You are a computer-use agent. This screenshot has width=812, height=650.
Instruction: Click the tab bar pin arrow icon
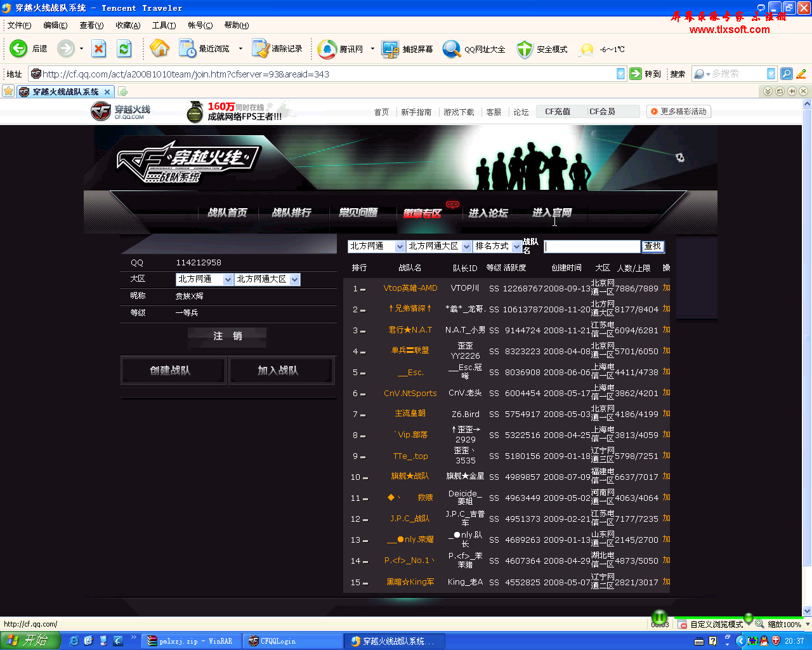tap(792, 91)
